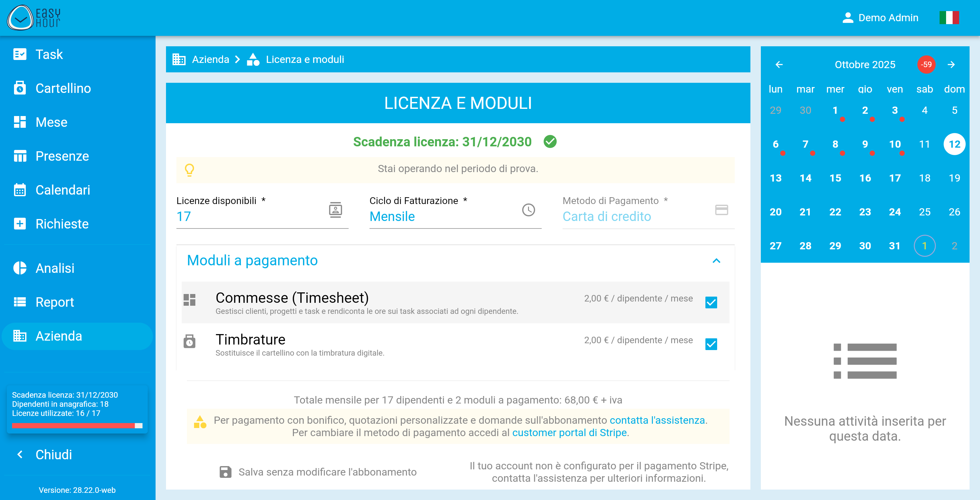
Task: Click the license usage progress bar
Action: point(77,425)
